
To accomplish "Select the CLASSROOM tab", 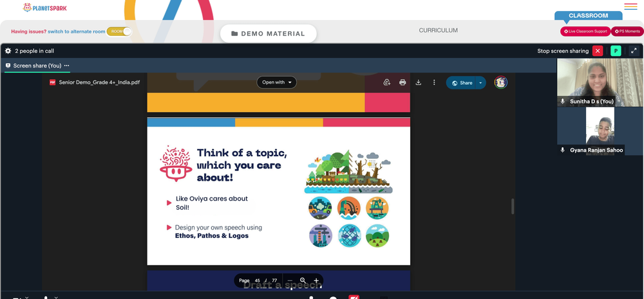I will (588, 15).
